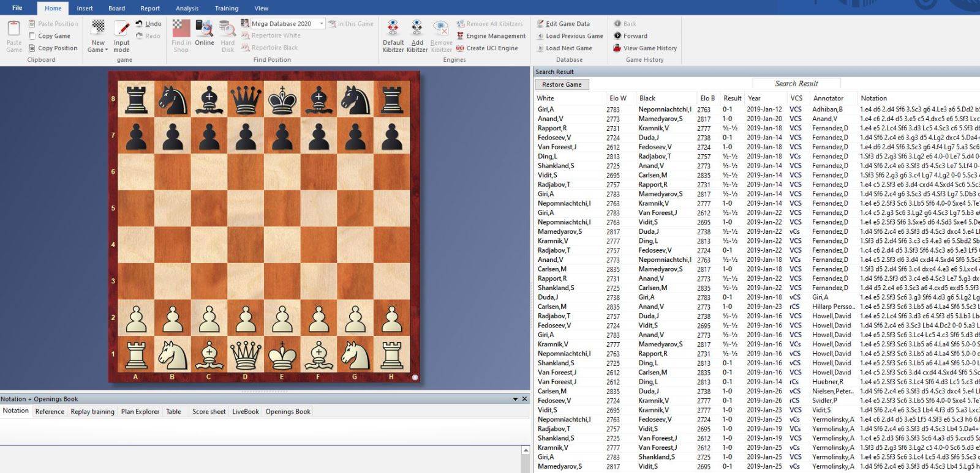Screen dimensions: 980x473
Task: Switch to the Analysis ribbon tab
Action: 187,9
